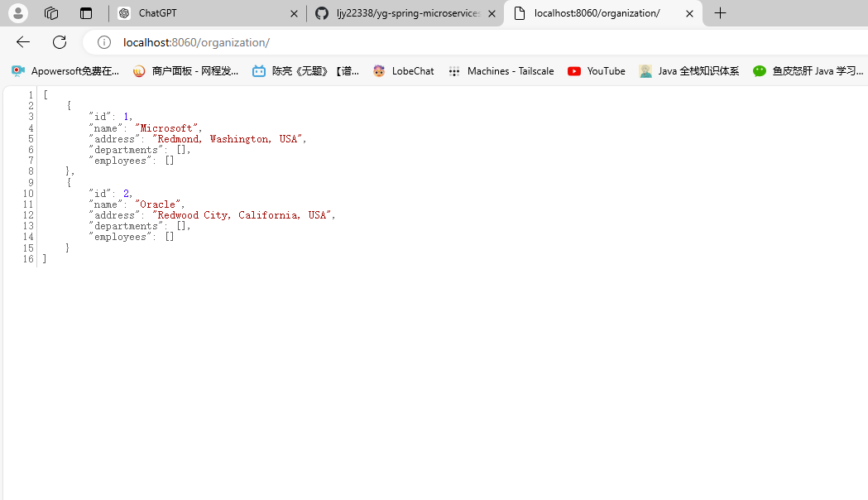The width and height of the screenshot is (868, 500).
Task: Click the id value 1
Action: point(127,117)
